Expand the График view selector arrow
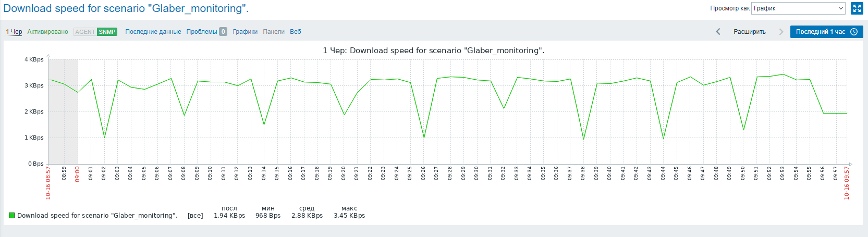Viewport: 868px width, 237px height. pyautogui.click(x=840, y=8)
